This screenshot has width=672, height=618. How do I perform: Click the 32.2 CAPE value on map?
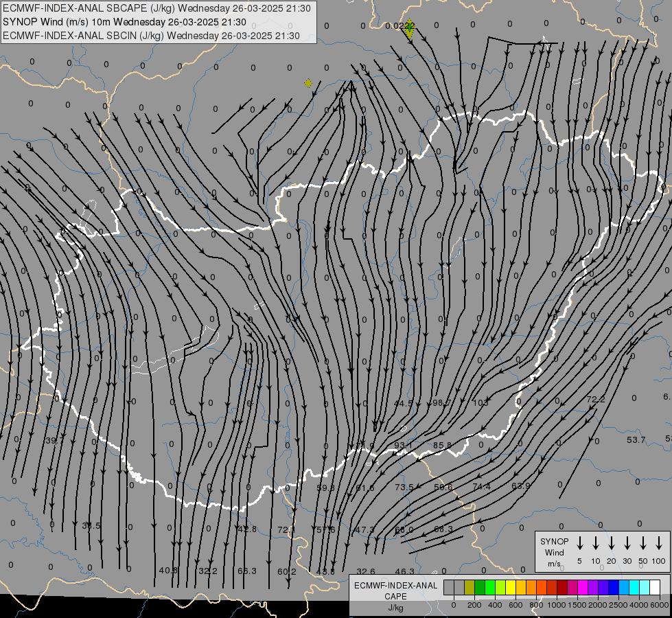coord(208,571)
